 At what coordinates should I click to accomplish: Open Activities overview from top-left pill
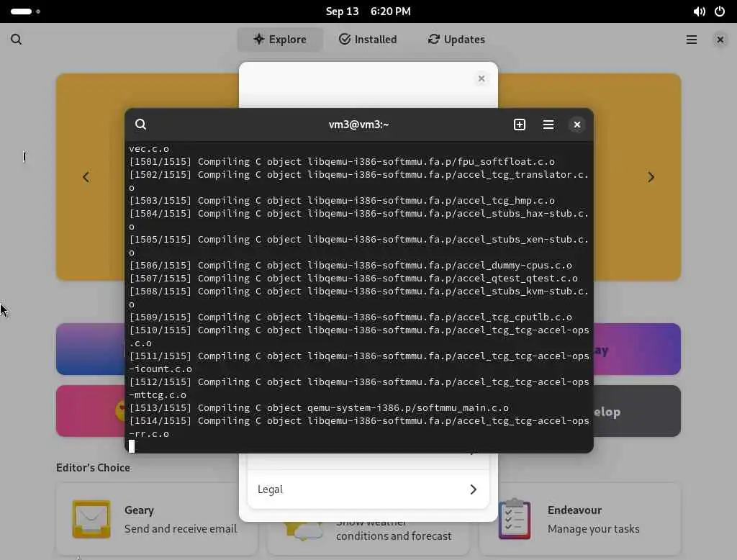25,12
